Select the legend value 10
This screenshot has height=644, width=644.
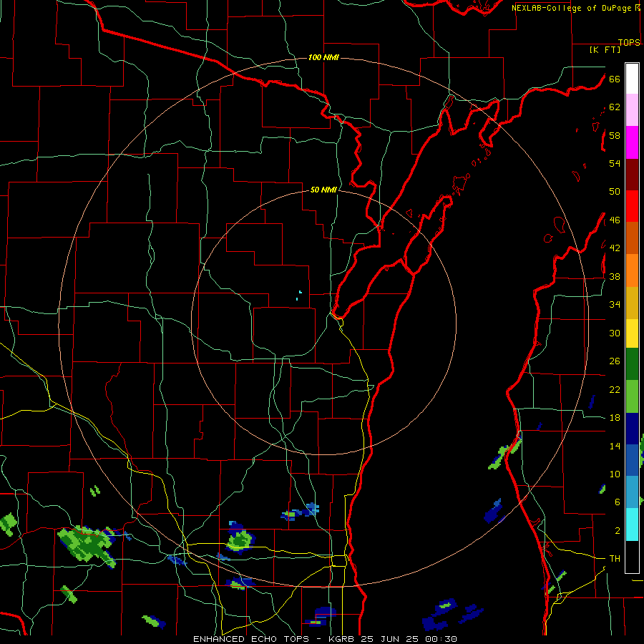tap(615, 474)
